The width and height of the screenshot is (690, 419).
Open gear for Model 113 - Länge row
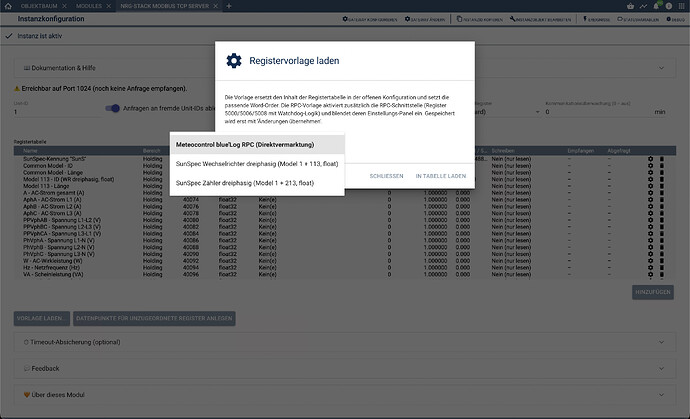click(650, 186)
